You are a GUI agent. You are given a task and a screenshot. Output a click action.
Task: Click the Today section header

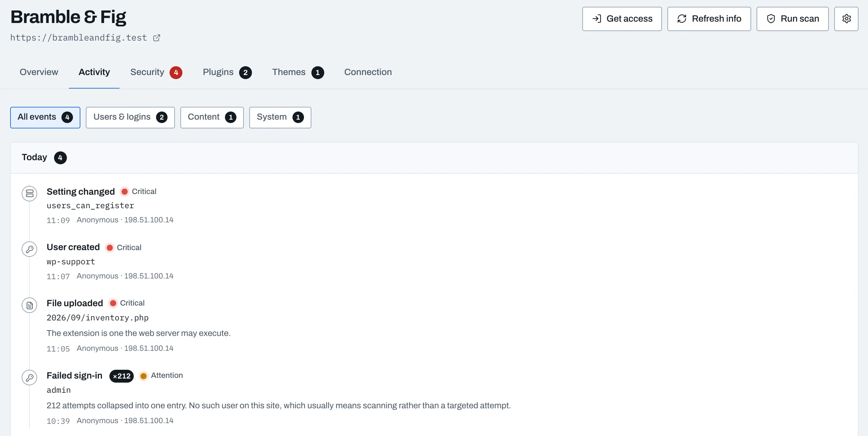pyautogui.click(x=434, y=158)
